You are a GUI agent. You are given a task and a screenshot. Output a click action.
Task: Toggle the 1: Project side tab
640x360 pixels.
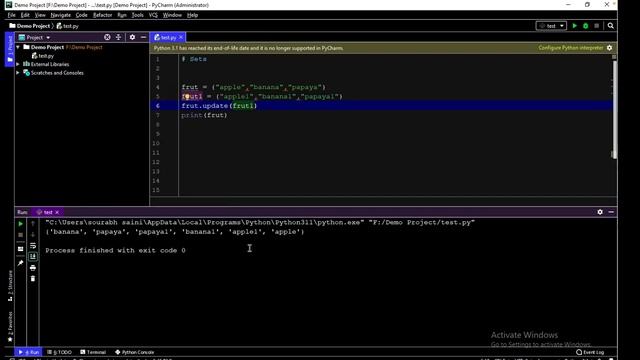coord(10,49)
